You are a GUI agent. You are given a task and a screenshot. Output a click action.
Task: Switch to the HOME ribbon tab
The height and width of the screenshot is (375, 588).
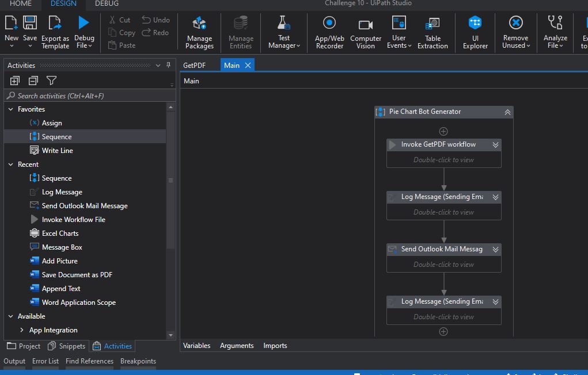(21, 3)
